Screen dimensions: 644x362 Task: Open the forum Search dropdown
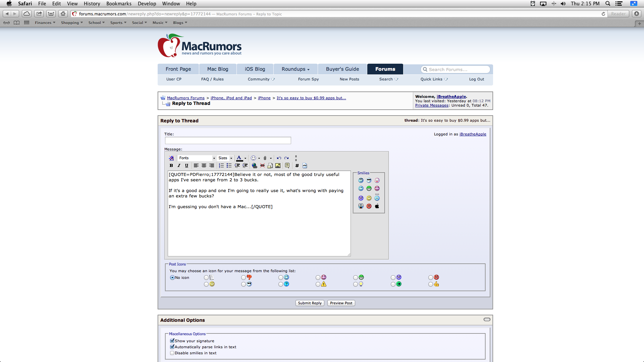pyautogui.click(x=389, y=79)
